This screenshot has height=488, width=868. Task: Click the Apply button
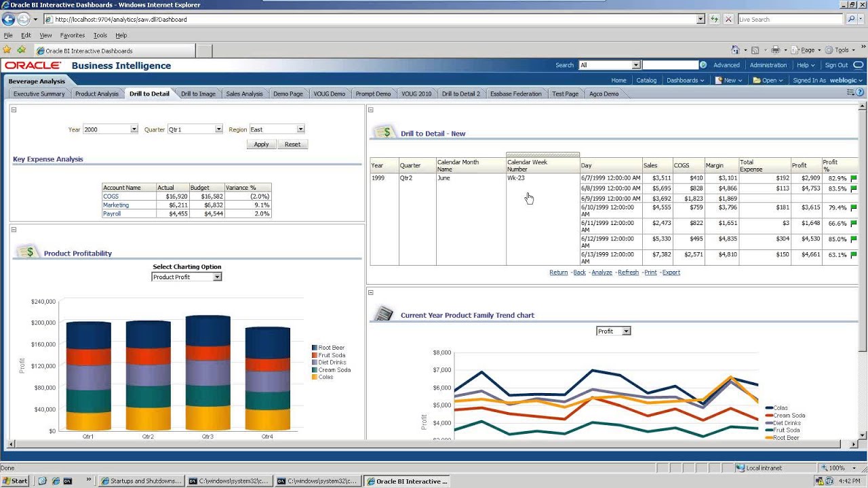coord(261,144)
